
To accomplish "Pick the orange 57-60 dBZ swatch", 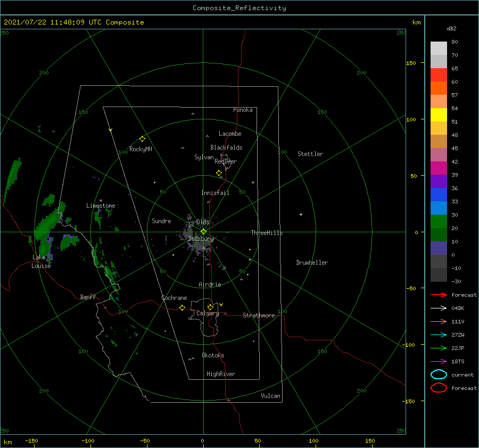I will click(439, 88).
